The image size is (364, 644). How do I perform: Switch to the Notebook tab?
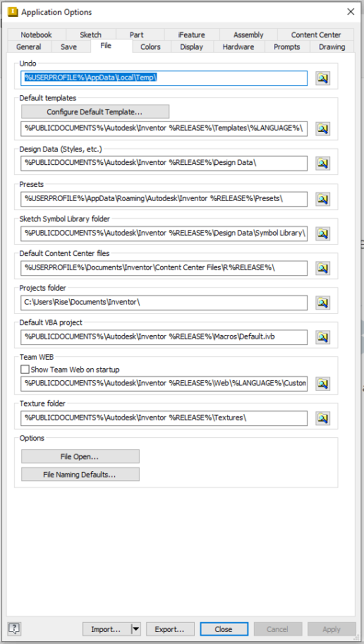click(37, 35)
